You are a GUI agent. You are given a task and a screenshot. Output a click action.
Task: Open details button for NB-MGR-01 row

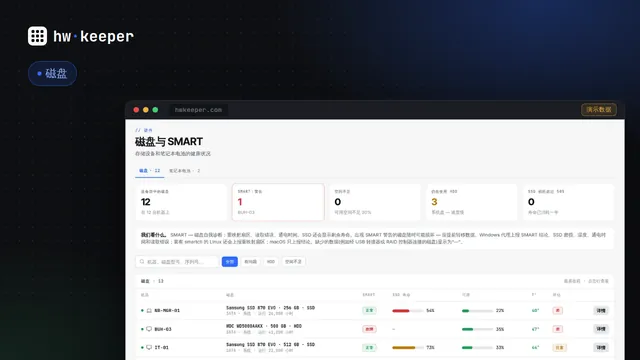point(601,311)
